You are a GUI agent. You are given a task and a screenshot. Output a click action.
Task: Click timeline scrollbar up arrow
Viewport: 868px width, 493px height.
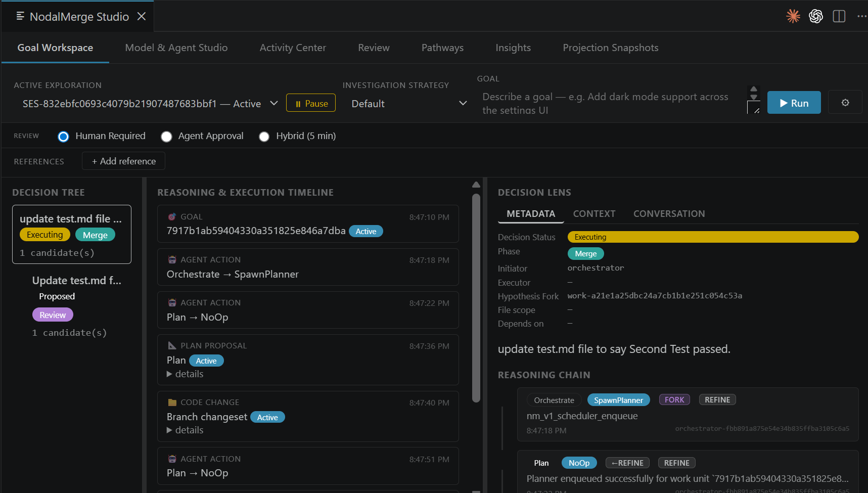pyautogui.click(x=476, y=185)
